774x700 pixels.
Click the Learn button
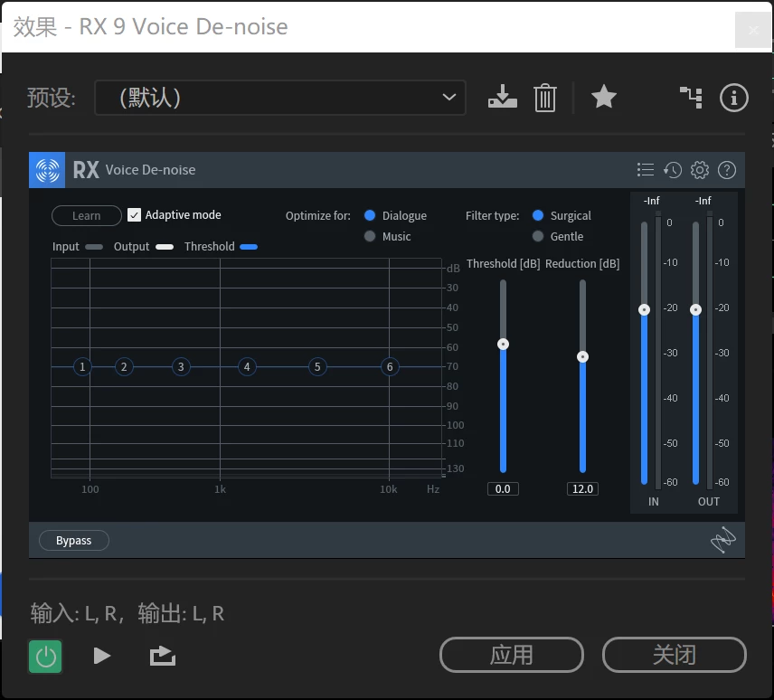[x=87, y=216]
